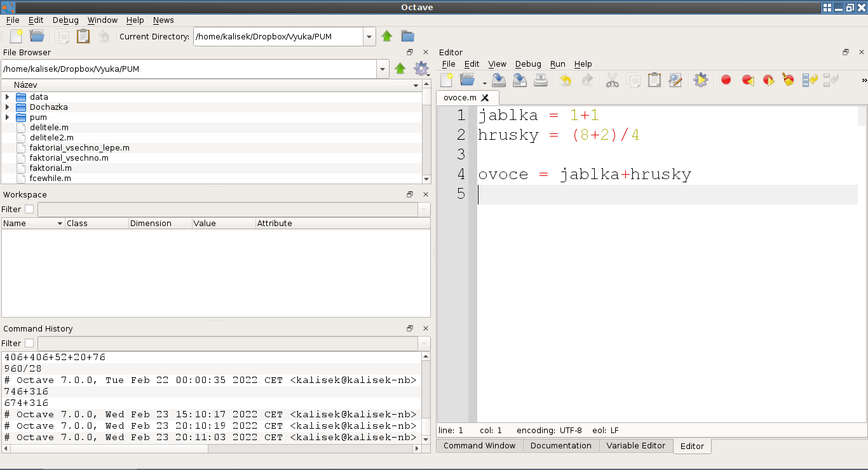Image resolution: width=868 pixels, height=470 pixels.
Task: Switch to the Variable Editor tab
Action: [635, 446]
